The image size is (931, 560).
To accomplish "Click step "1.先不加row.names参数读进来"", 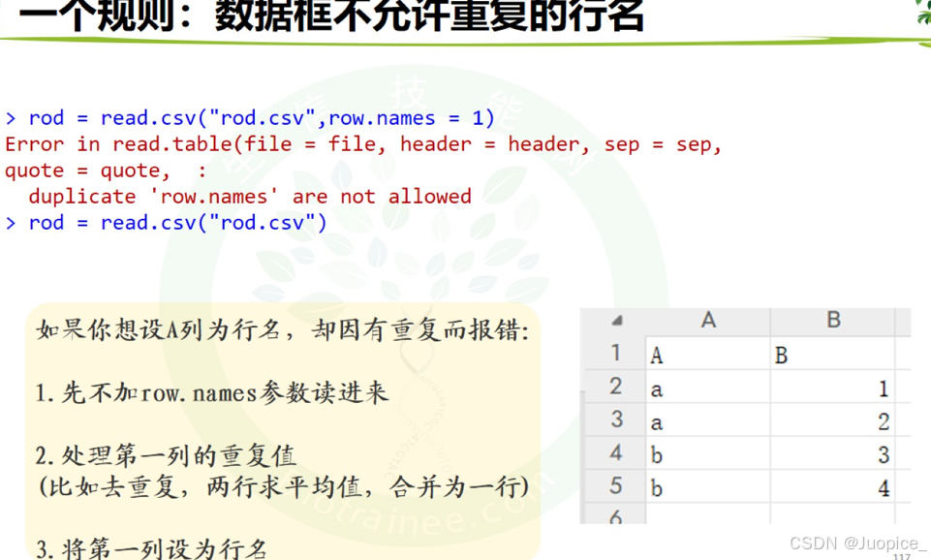I will pyautogui.click(x=212, y=393).
